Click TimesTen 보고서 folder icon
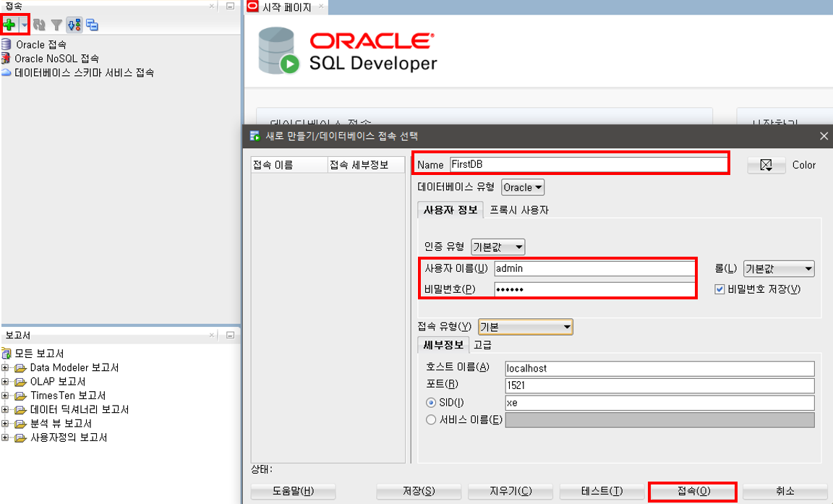The image size is (833, 504). 21,396
